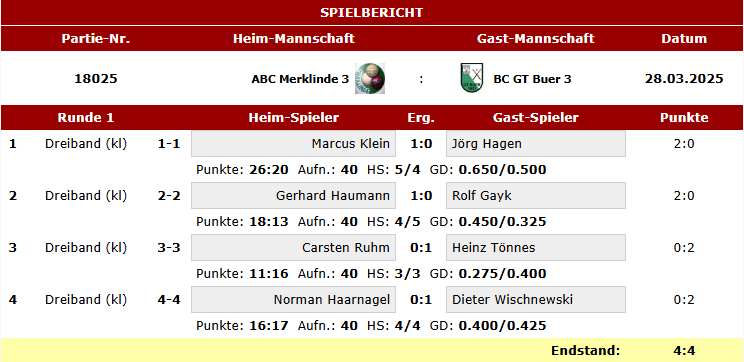Screen dimensions: 744x362
Task: Click the Runde 1 header
Action: (x=86, y=118)
